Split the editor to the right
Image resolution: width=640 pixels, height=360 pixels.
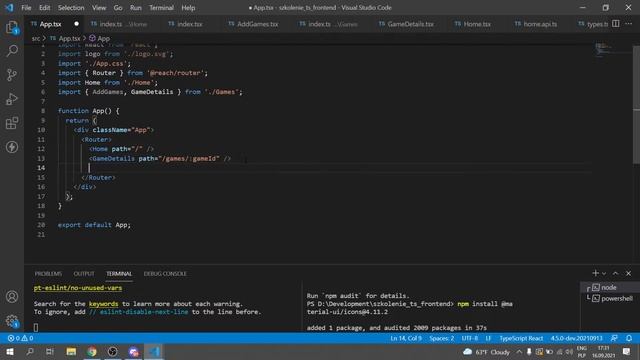pos(616,24)
